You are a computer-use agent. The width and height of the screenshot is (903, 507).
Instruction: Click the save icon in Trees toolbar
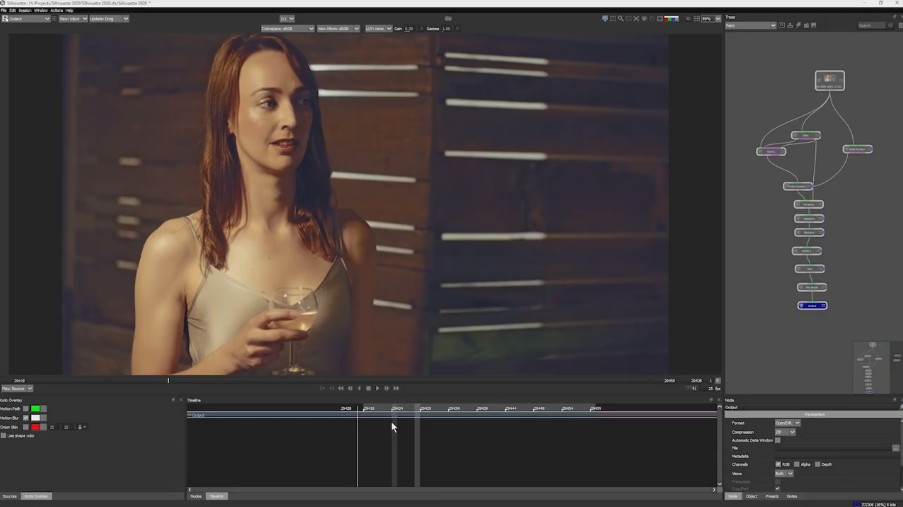tap(814, 25)
